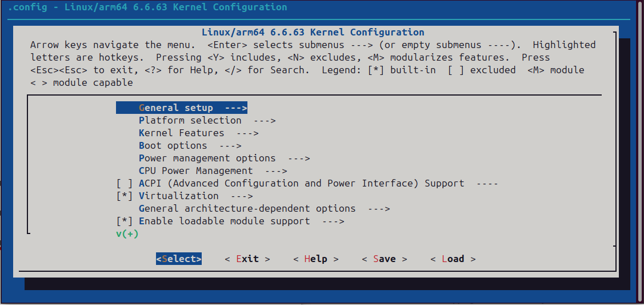Click the empty submenu dashes after ACPI Support

(x=487, y=183)
